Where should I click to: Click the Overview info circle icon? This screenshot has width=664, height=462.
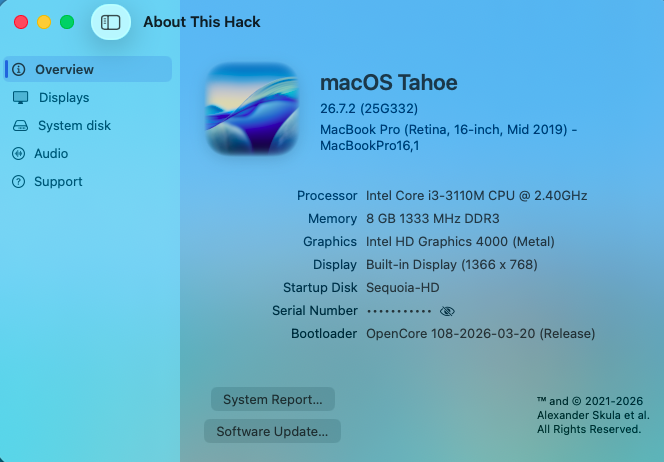pyautogui.click(x=19, y=69)
